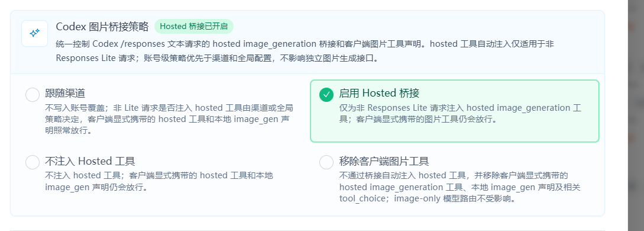644x231 pixels.
Task: Click the sparkle icon beside Codex 图片桥接策略
Action: coord(34,33)
